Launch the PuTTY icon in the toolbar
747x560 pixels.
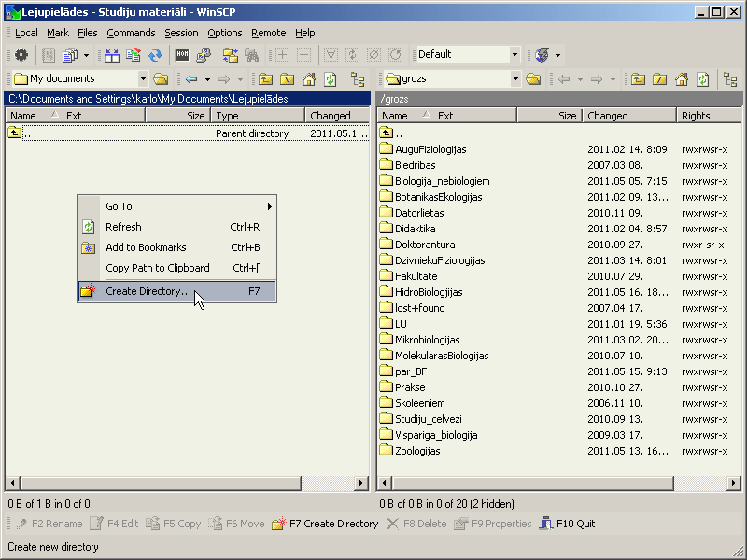(204, 55)
